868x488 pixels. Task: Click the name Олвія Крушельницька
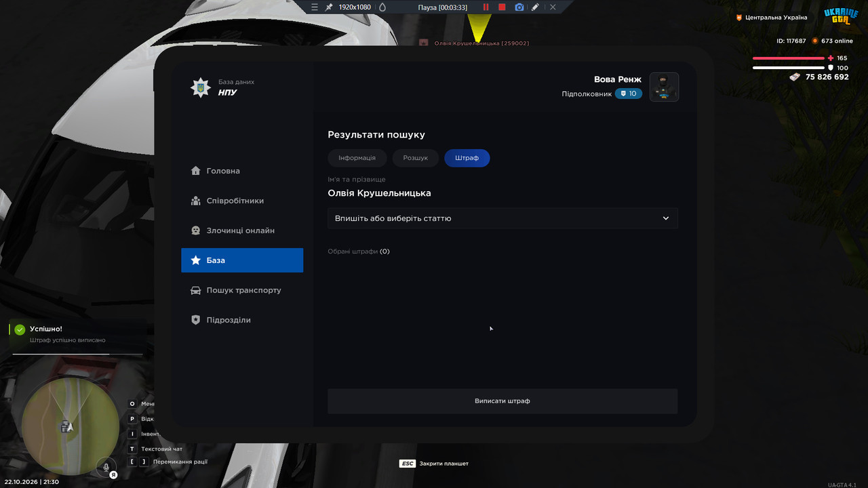379,193
